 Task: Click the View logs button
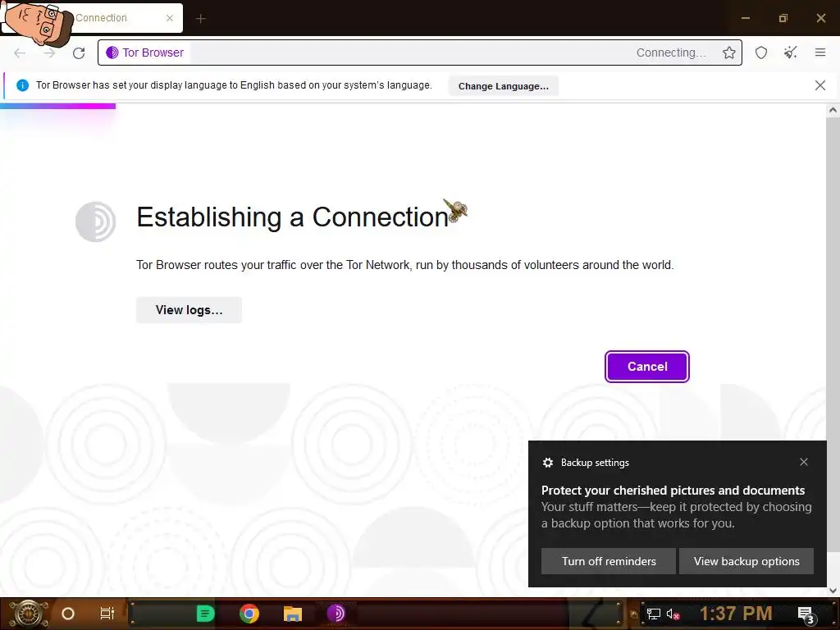(x=189, y=310)
